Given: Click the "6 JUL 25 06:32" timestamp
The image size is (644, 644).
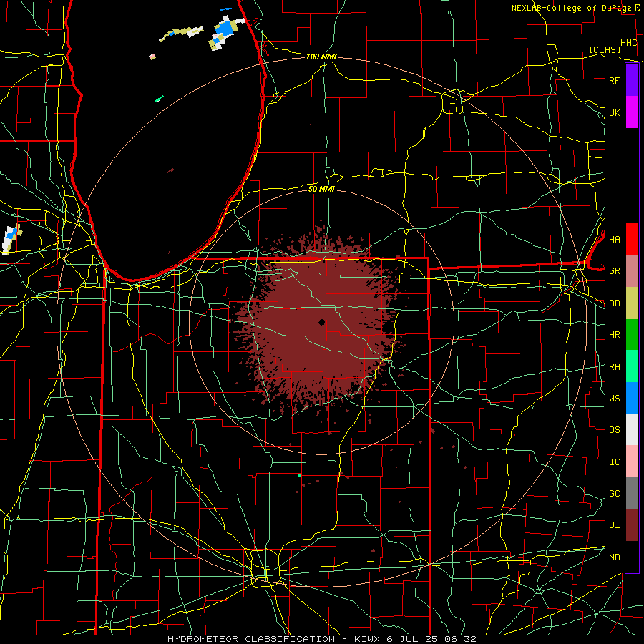Looking at the screenshot, I should [x=431, y=639].
